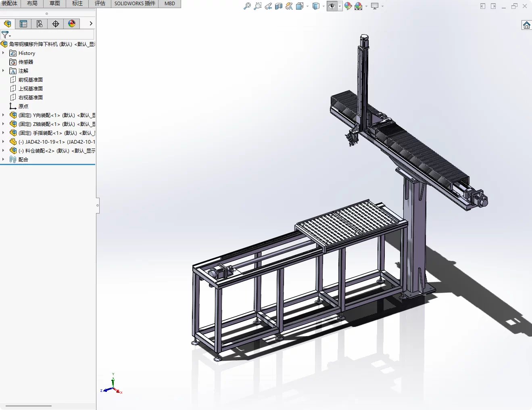This screenshot has height=410, width=532.
Task: Open the Edit Appearance color ball tool
Action: click(348, 6)
